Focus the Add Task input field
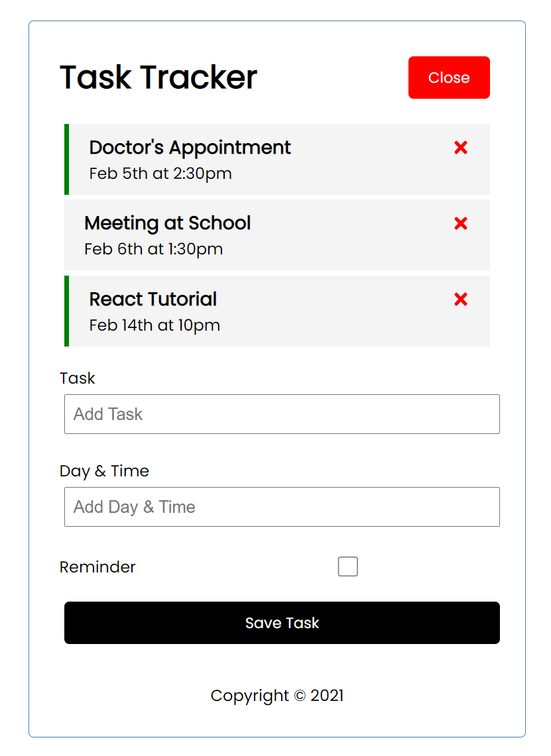 [282, 414]
